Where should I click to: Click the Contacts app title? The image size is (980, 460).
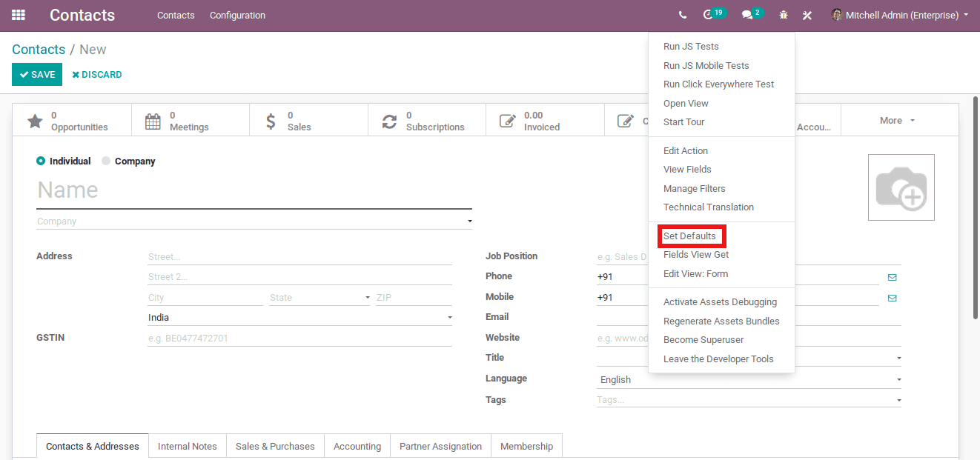(x=82, y=15)
